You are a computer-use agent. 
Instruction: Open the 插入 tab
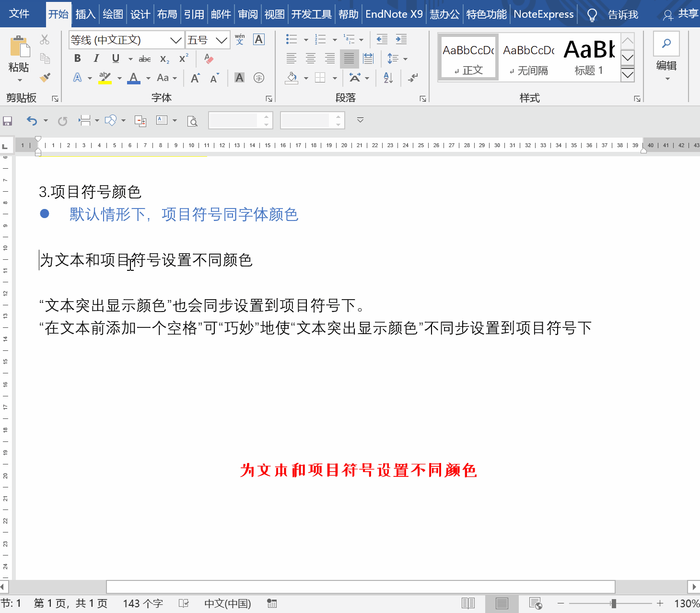85,14
